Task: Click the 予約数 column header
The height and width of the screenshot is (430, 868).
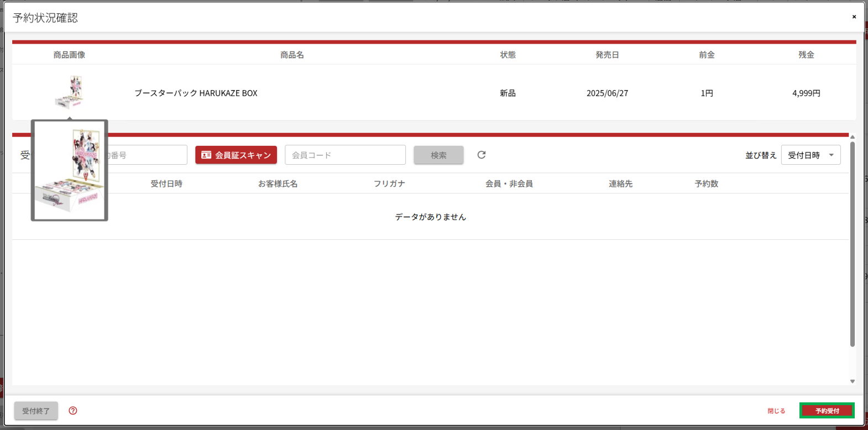Action: coord(706,183)
